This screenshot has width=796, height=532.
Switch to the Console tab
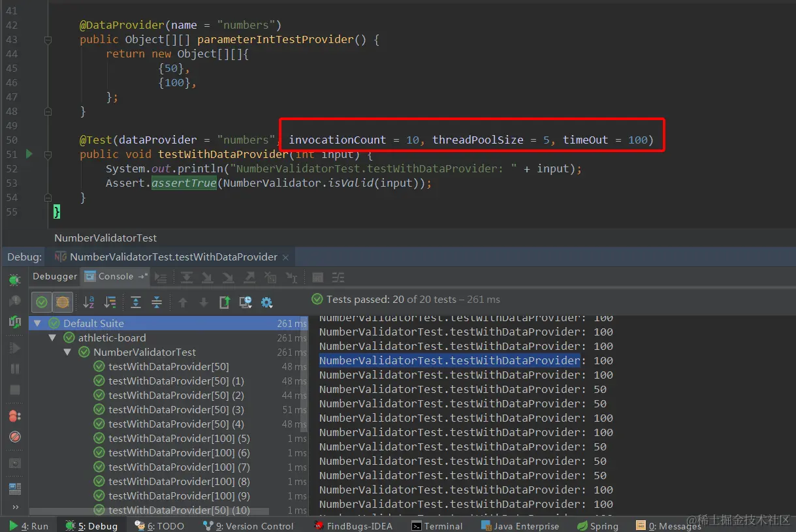[x=116, y=277]
